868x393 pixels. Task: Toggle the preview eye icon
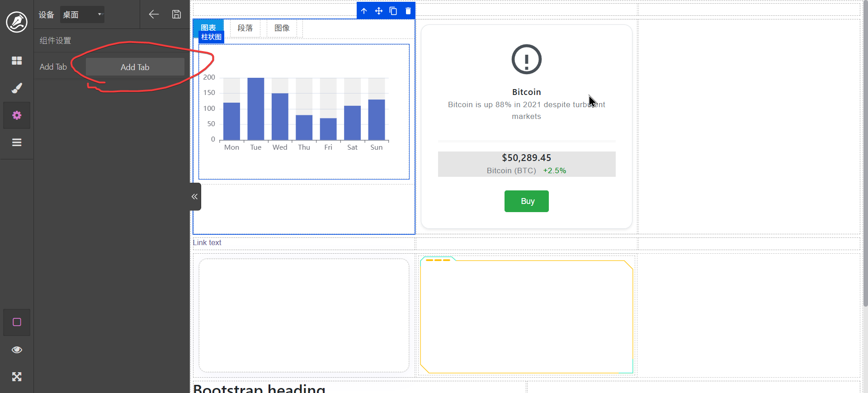[x=17, y=350]
